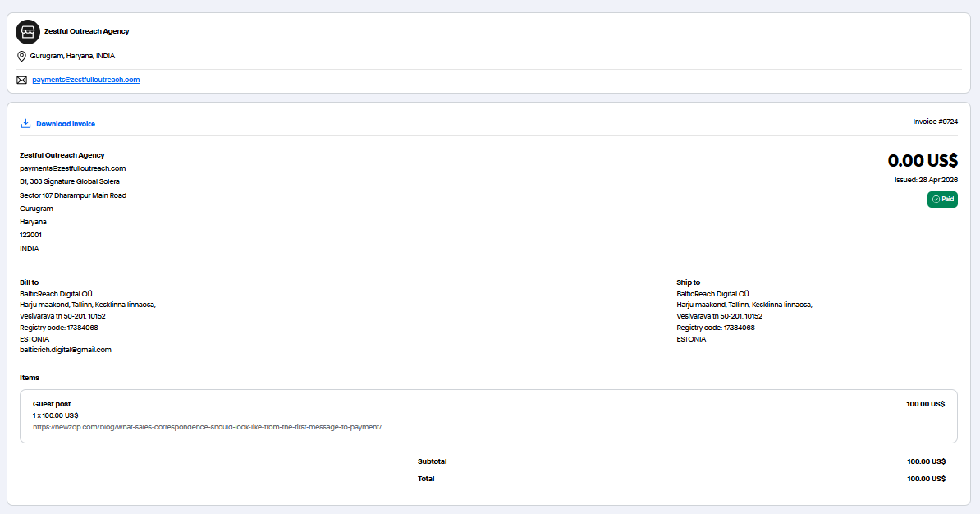Click the green Paid status badge
This screenshot has width=980, height=514.
coord(942,200)
